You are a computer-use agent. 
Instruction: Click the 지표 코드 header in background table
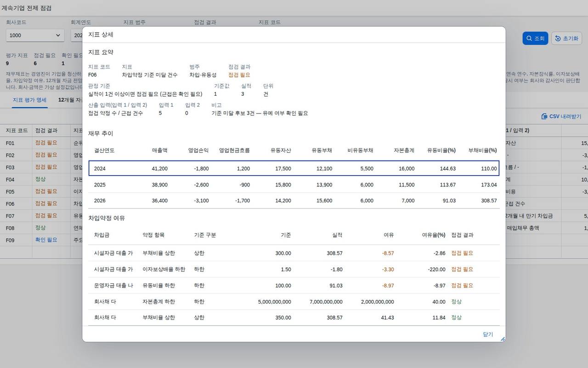[17, 131]
